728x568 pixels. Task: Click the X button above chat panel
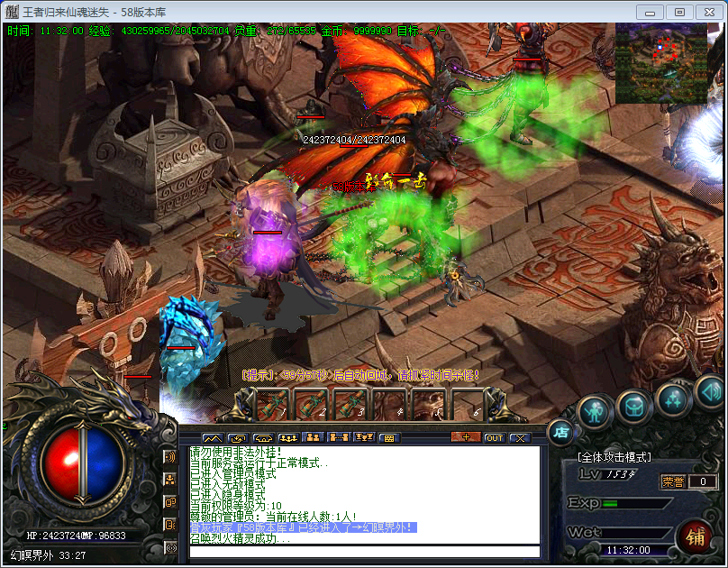(519, 437)
